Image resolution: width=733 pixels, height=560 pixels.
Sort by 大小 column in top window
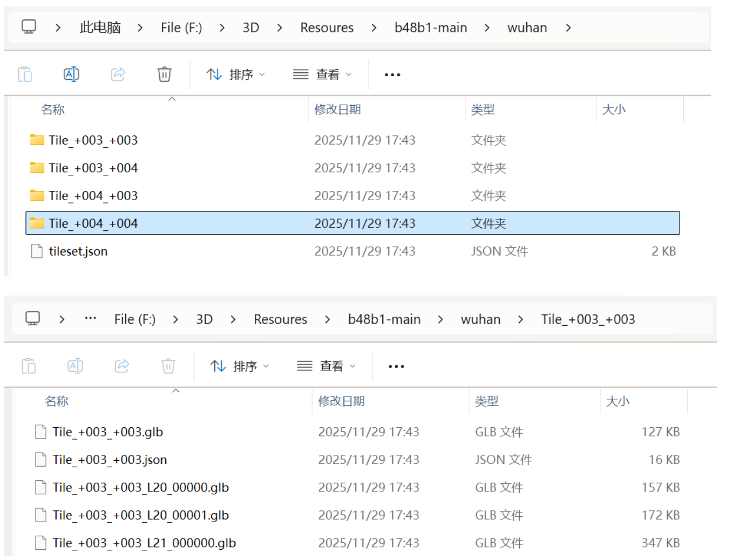[614, 110]
